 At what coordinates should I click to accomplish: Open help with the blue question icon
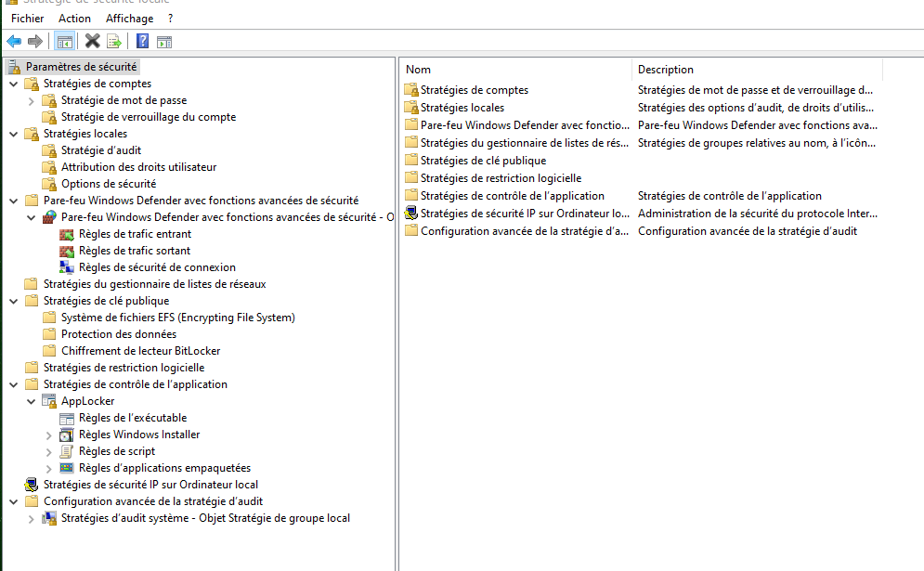(142, 41)
